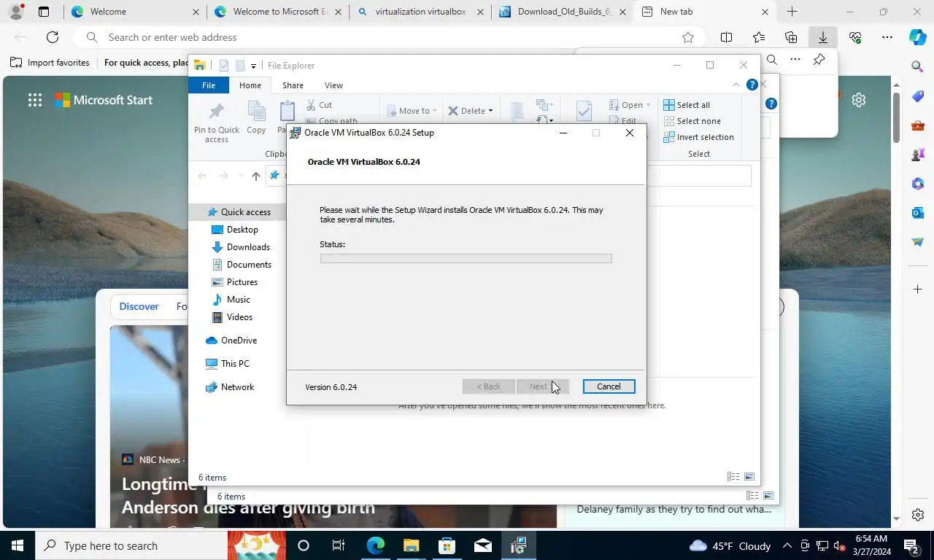This screenshot has height=560, width=934.
Task: Switch to the Share ribbon tab
Action: click(x=293, y=85)
